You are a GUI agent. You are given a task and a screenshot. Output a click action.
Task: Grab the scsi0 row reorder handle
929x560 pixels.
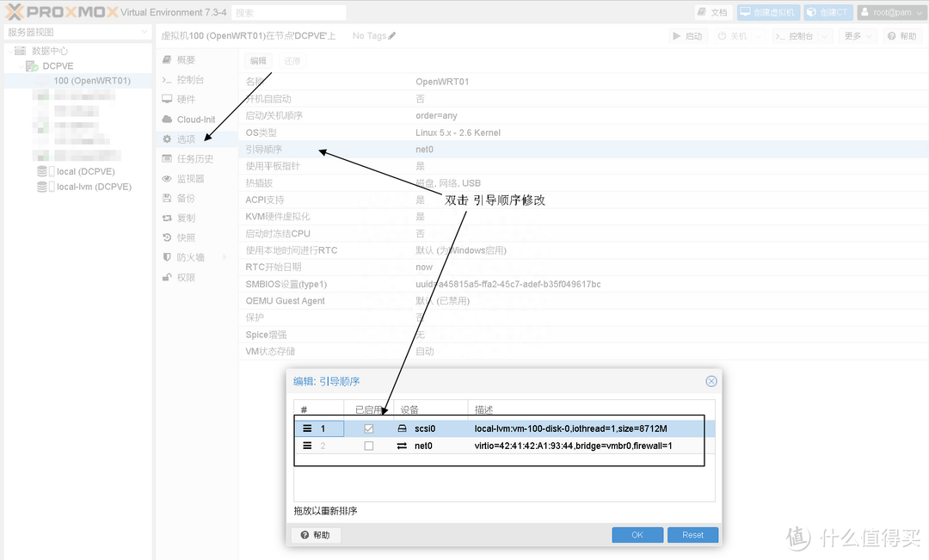click(307, 428)
